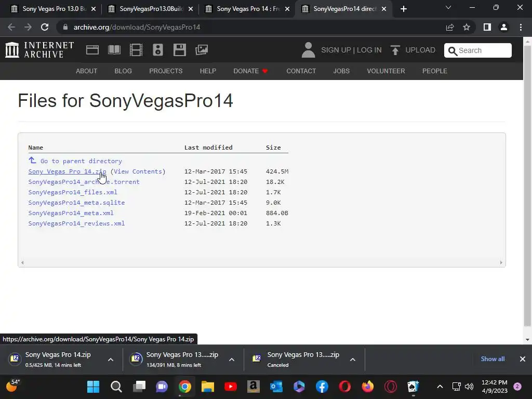This screenshot has height=399, width=532.
Task: Open the Web (Wayback) section icon
Action: tap(92, 50)
